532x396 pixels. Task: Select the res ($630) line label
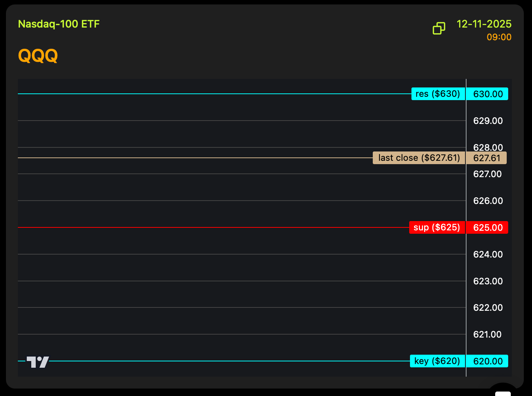pyautogui.click(x=438, y=94)
